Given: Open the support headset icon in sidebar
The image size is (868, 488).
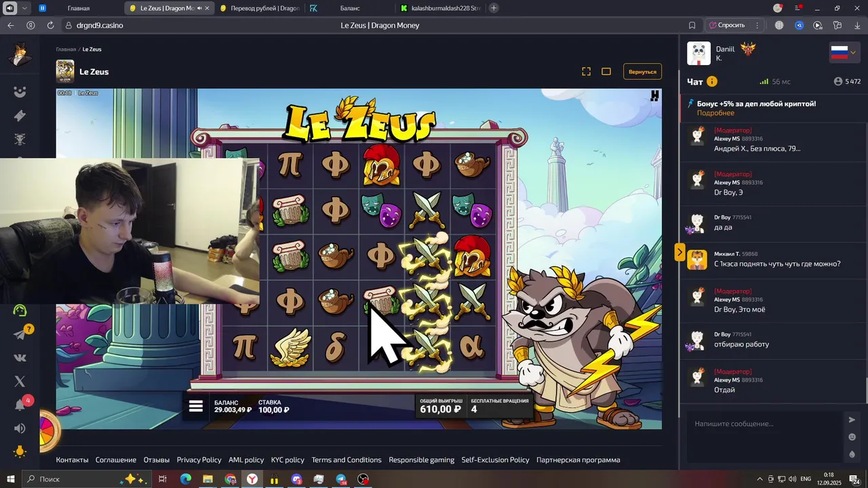Looking at the screenshot, I should pyautogui.click(x=20, y=310).
